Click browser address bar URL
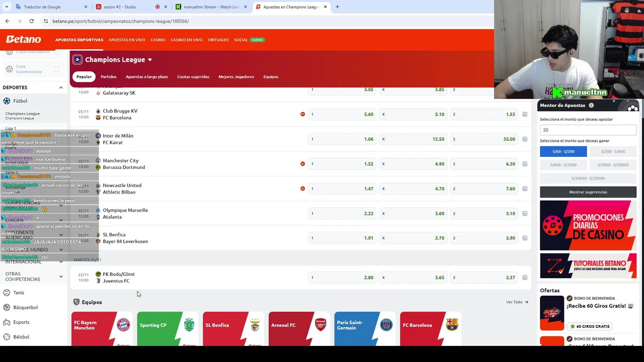Image resolution: width=644 pixels, height=362 pixels. (x=121, y=21)
